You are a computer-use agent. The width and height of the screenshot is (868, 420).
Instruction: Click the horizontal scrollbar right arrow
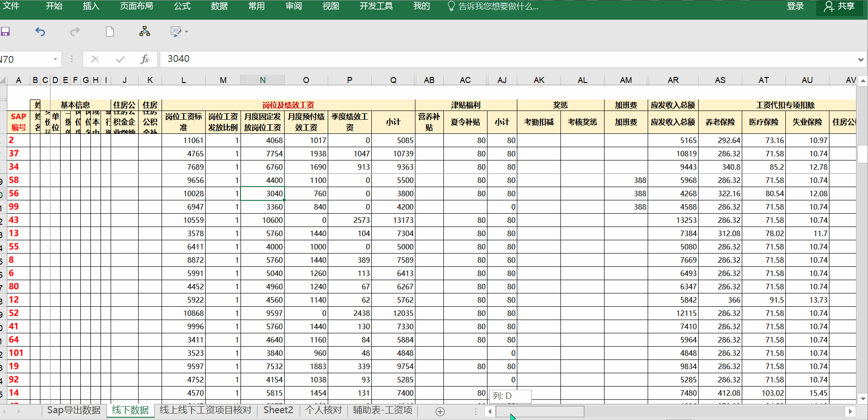[850, 411]
